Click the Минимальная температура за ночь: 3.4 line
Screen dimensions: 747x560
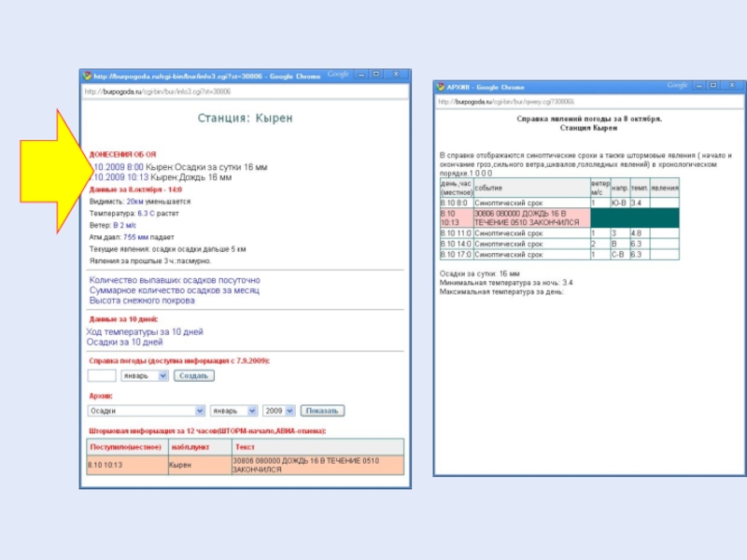tap(506, 283)
